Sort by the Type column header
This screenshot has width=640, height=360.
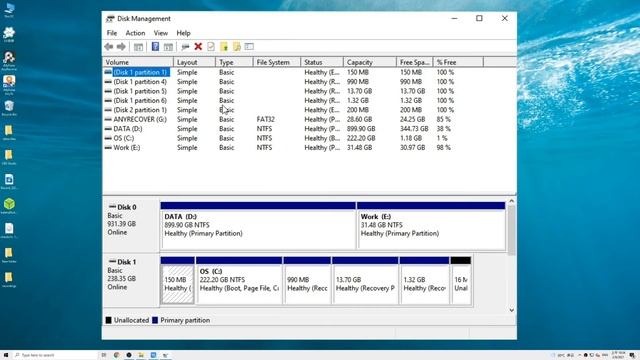(234, 62)
